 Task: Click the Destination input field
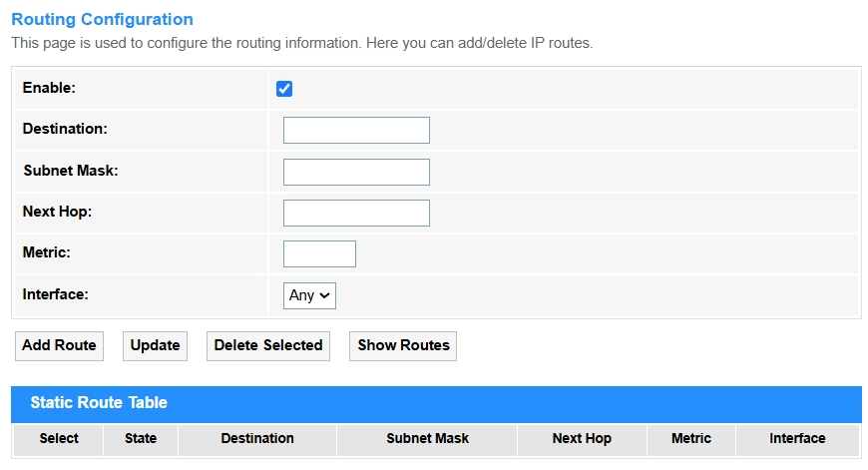click(356, 131)
